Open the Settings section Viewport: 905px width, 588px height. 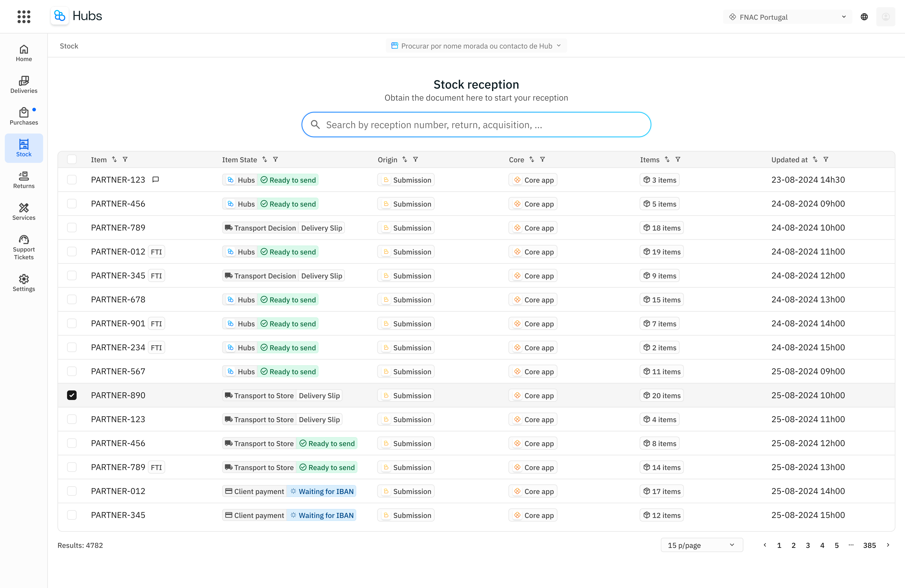pyautogui.click(x=24, y=282)
